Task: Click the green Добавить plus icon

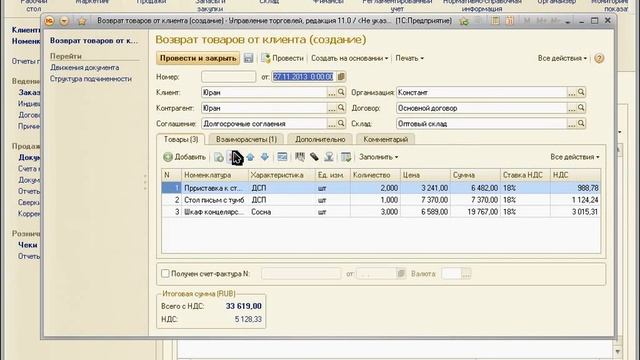Action: (x=168, y=157)
